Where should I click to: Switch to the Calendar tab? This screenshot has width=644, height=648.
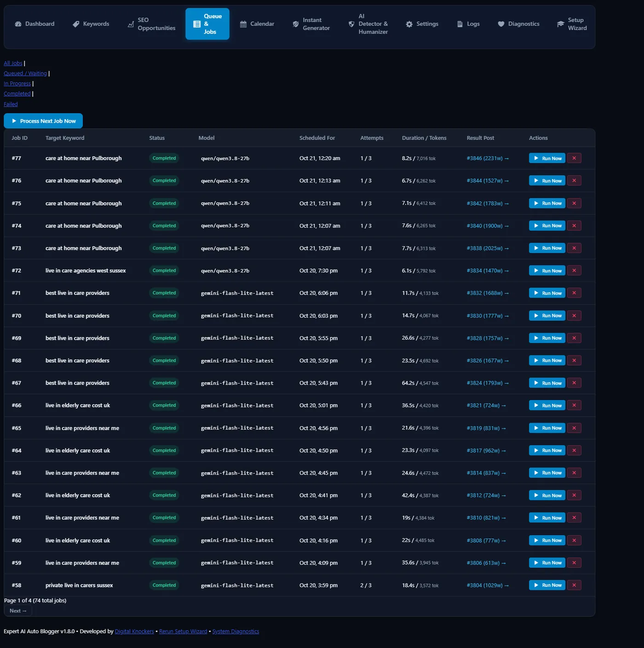click(x=257, y=24)
